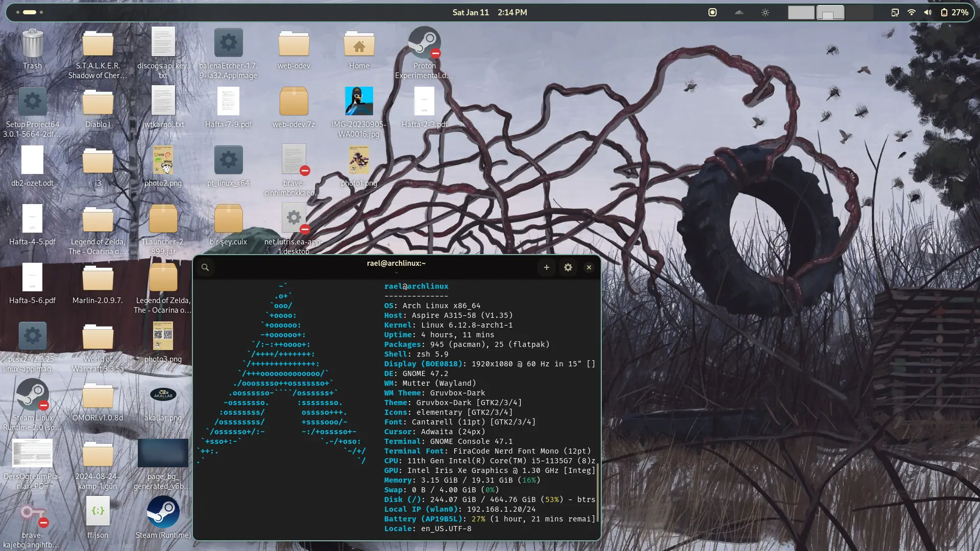This screenshot has height=551, width=980.
Task: Select the photo1.png image file
Action: [x=359, y=160]
